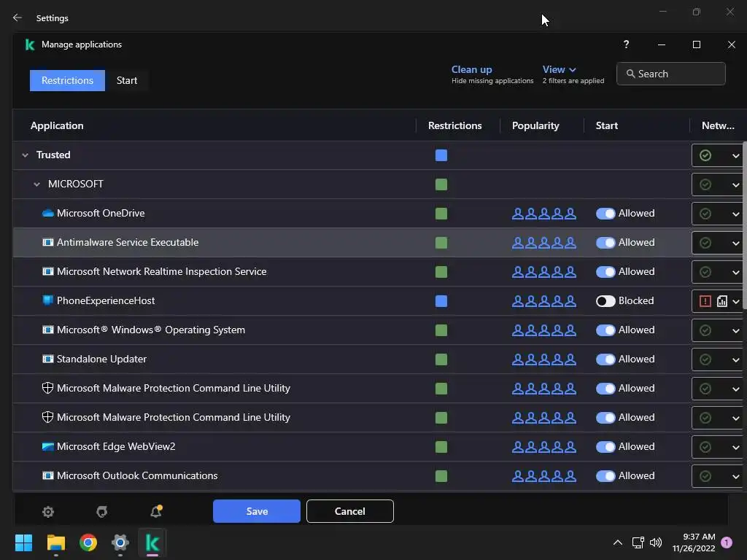The width and height of the screenshot is (747, 560).
Task: Open network dropdown for Microsoft OneDrive
Action: [735, 214]
